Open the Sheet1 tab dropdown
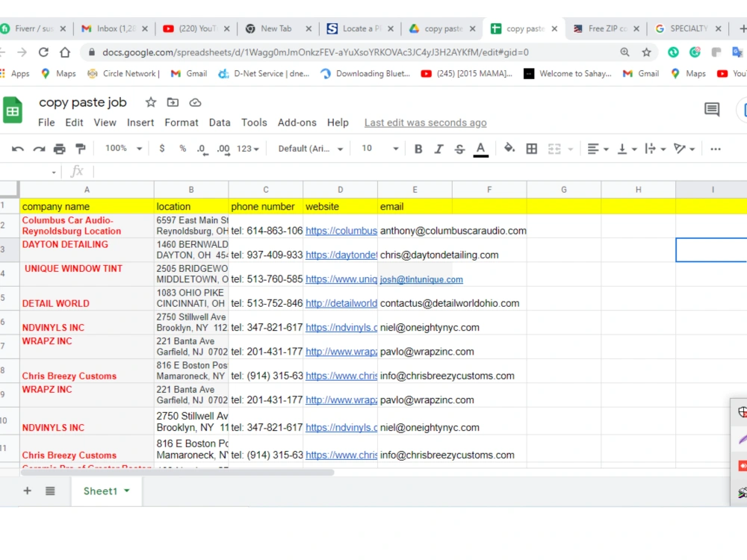The width and height of the screenshot is (747, 560). [127, 491]
